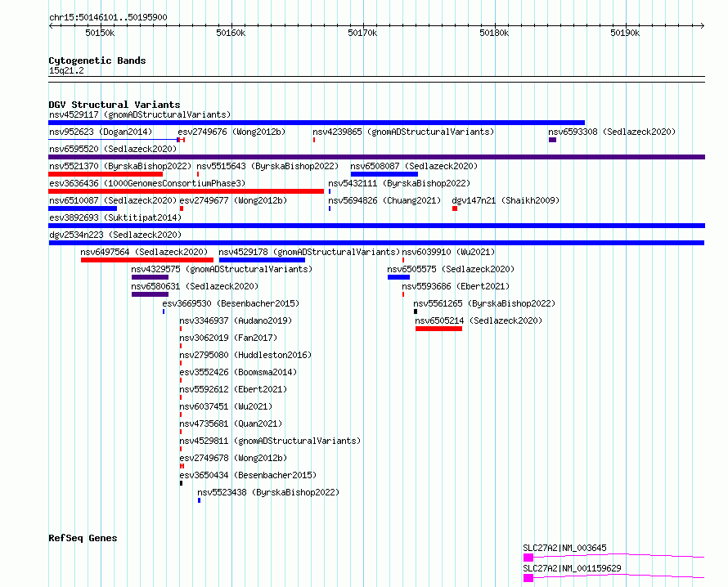Select nsv3062019 (Fan2017) label
The image size is (728, 587).
(228, 338)
